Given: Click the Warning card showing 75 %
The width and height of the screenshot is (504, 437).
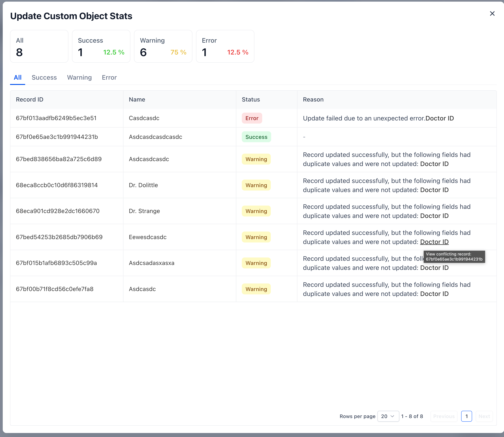Looking at the screenshot, I should click(x=163, y=46).
